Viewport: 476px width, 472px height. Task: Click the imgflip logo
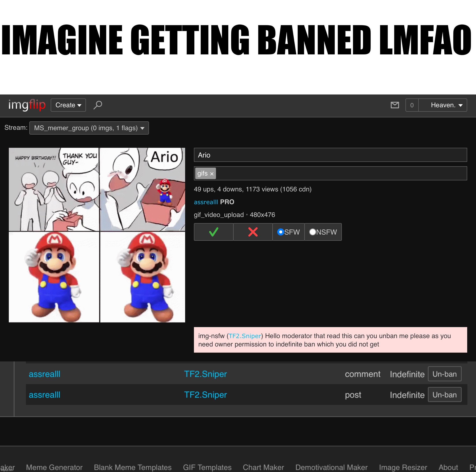[x=27, y=105]
